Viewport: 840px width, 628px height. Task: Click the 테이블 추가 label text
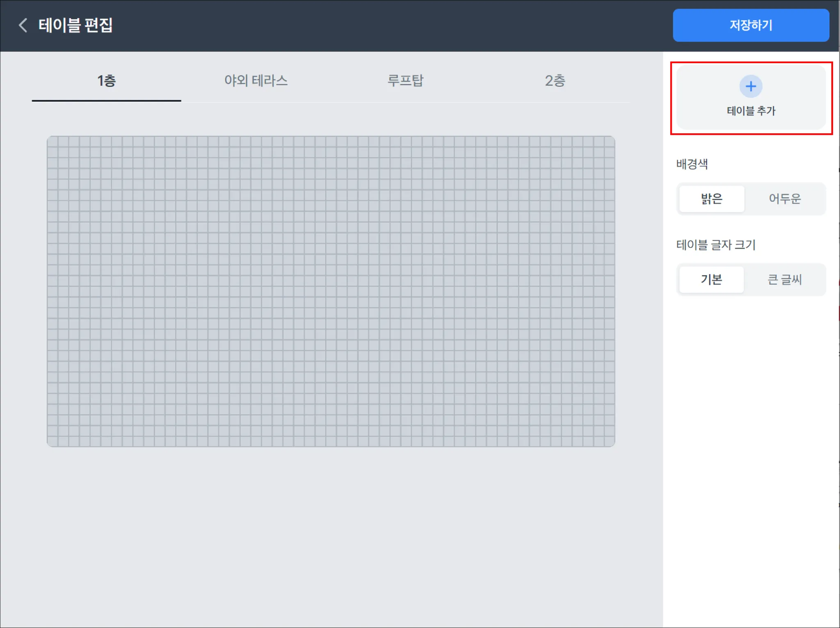pyautogui.click(x=751, y=111)
